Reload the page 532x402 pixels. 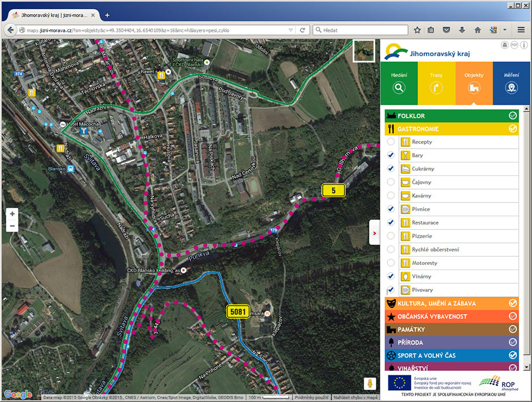pos(302,30)
